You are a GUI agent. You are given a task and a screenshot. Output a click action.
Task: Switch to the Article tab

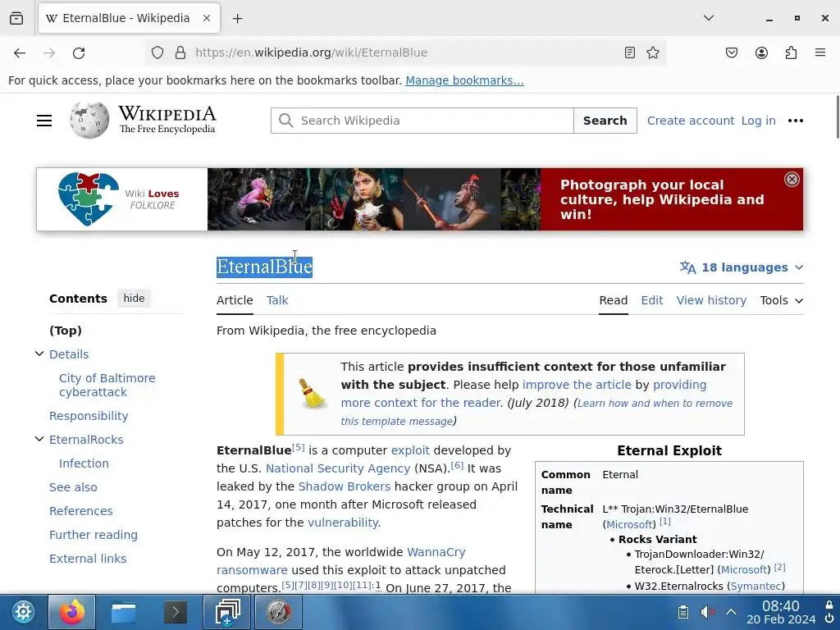click(x=235, y=300)
